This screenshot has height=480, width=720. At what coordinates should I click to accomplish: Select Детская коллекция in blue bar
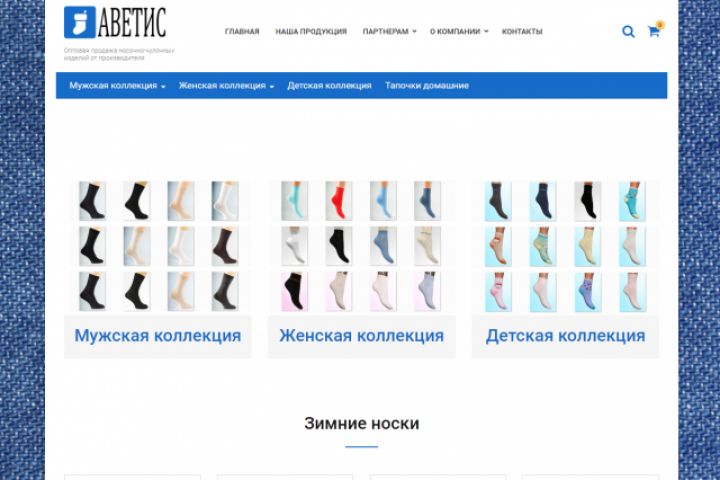click(x=329, y=85)
